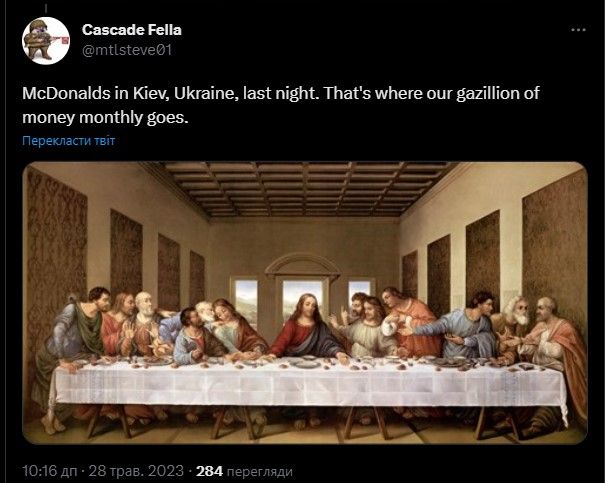Open the three-dot more options menu
The height and width of the screenshot is (483, 605).
point(577,31)
